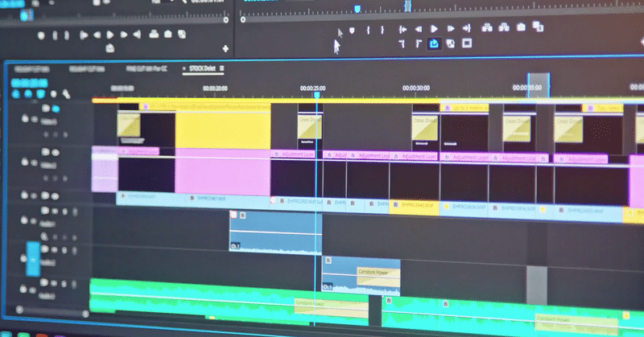644x337 pixels.
Task: Toggle Safe Margins in the Program monitor
Action: tap(467, 43)
